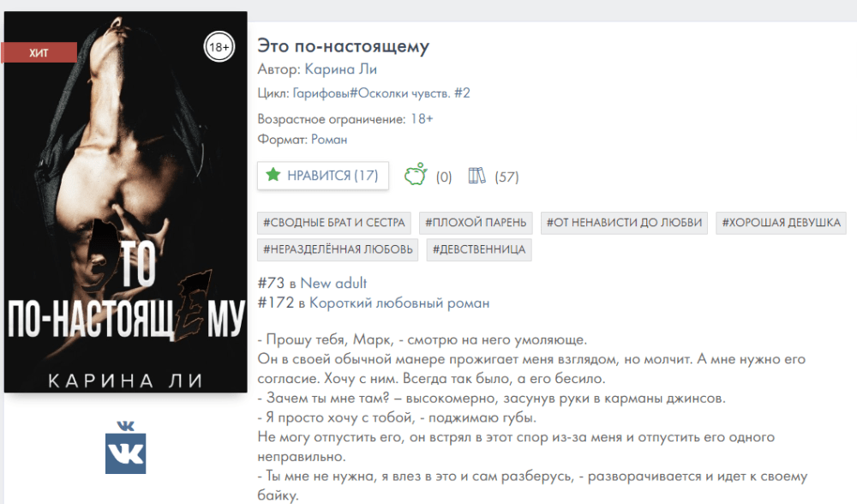The width and height of the screenshot is (857, 504).
Task: Open the Роман format link
Action: (329, 140)
